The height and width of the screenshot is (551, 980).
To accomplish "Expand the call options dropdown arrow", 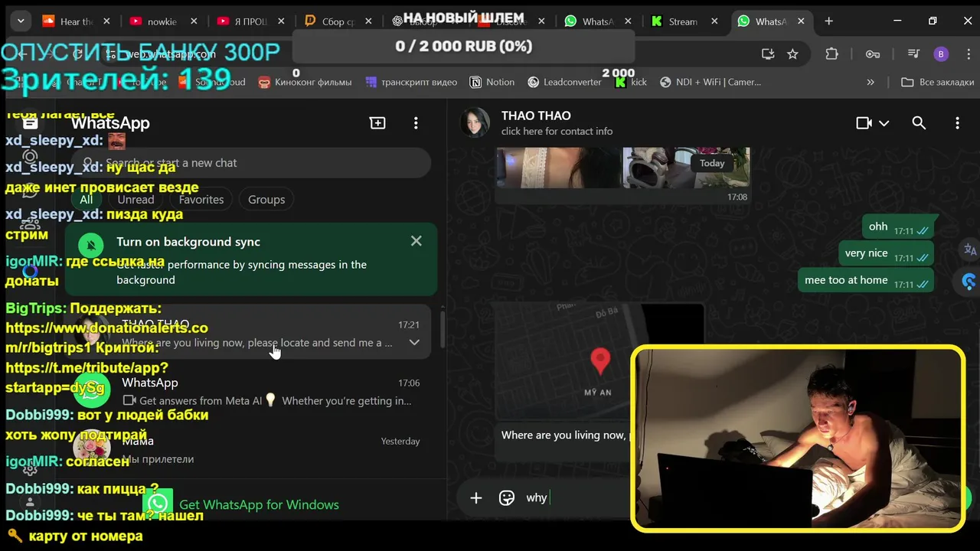I will tap(884, 123).
